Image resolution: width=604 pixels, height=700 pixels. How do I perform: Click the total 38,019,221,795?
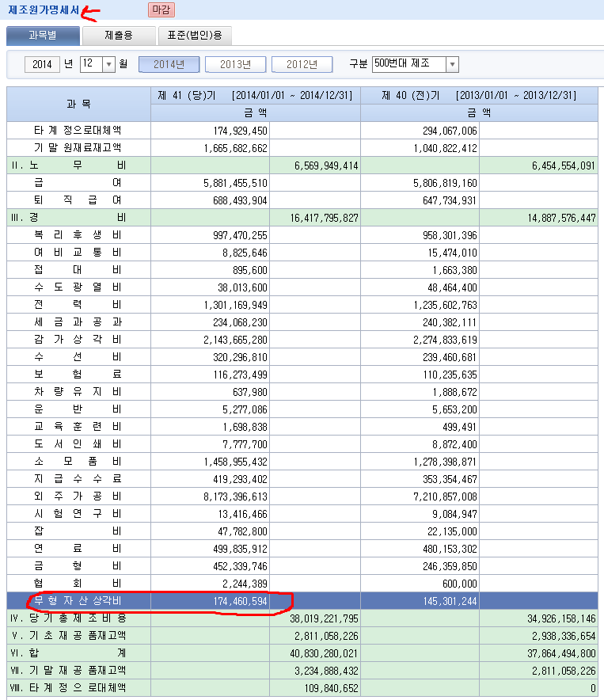[x=324, y=618]
